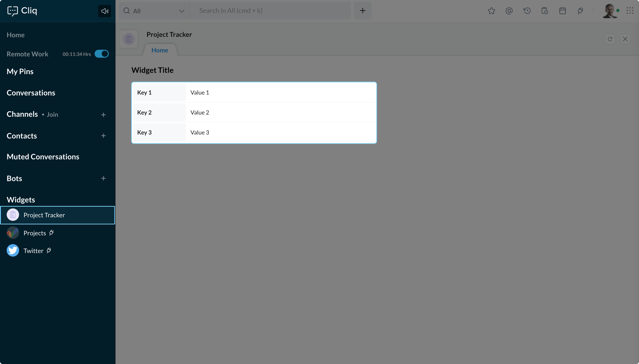The width and height of the screenshot is (639, 364).
Task: Click the Twitter bird icon
Action: (13, 250)
